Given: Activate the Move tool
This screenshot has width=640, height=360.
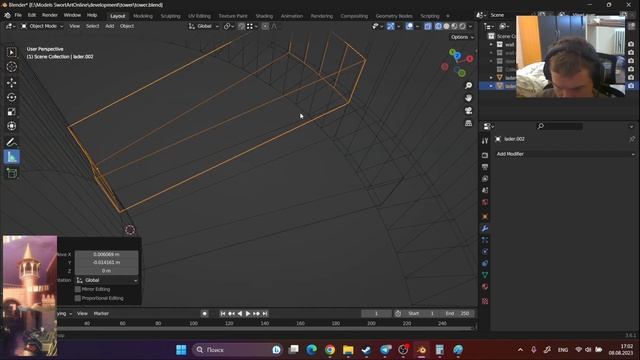Looking at the screenshot, I should pos(11,83).
